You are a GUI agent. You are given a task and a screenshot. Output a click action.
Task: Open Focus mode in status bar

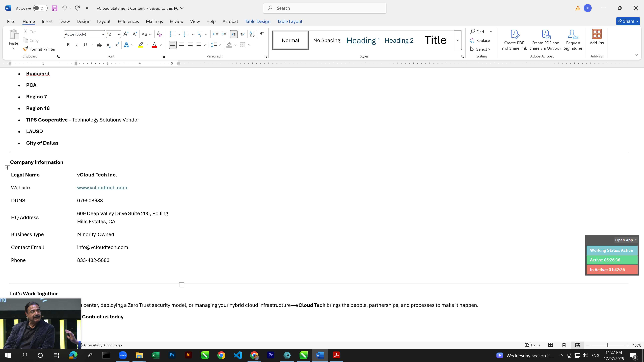[x=533, y=345]
